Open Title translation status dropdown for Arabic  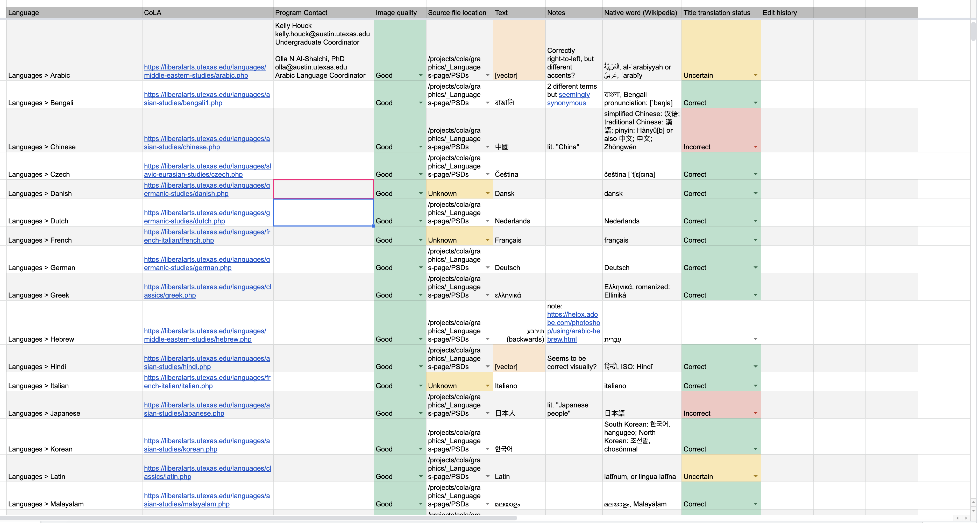[755, 75]
